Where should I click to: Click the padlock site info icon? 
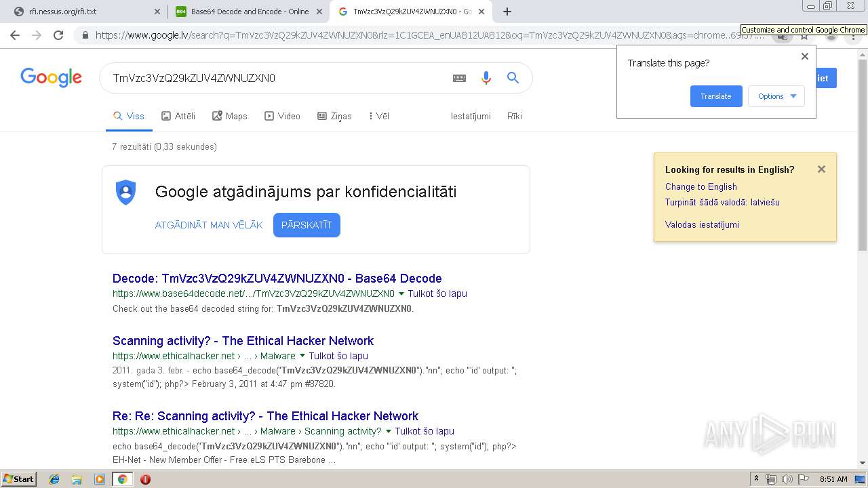tap(85, 35)
